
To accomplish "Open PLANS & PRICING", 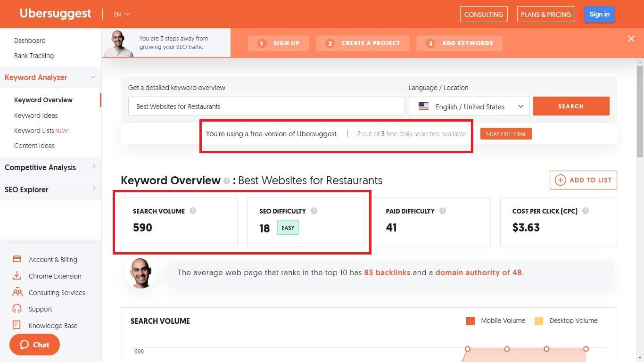I will click(x=546, y=14).
